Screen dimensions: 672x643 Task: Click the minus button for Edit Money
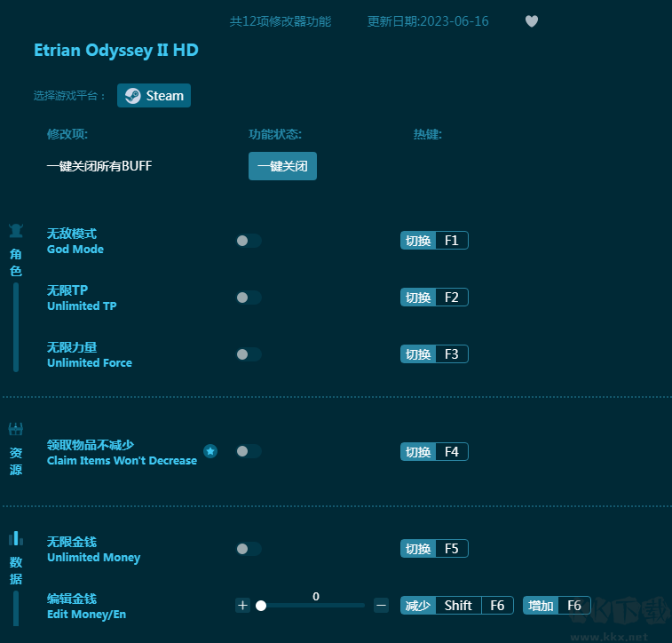pos(381,606)
